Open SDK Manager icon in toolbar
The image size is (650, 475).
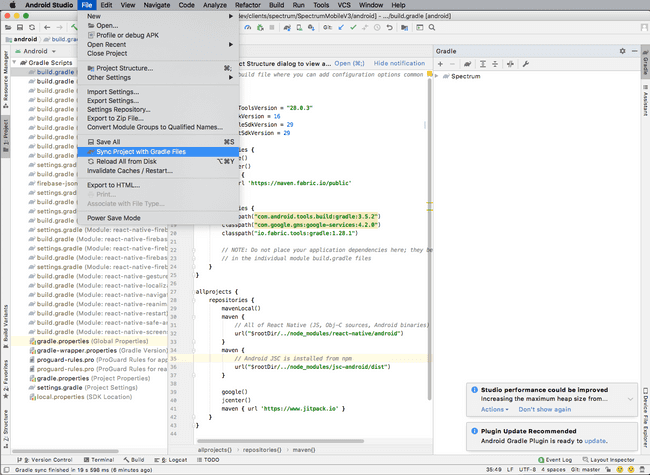(311, 27)
